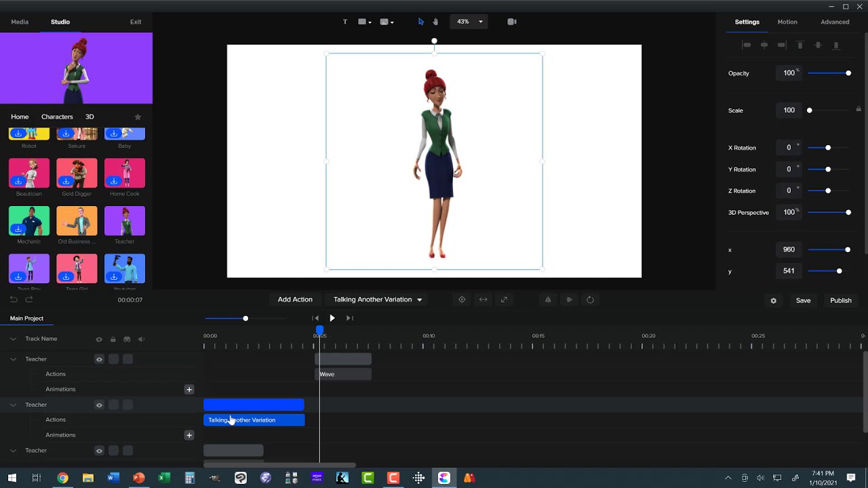Click the align right icon
868x488 pixels.
pos(782,45)
